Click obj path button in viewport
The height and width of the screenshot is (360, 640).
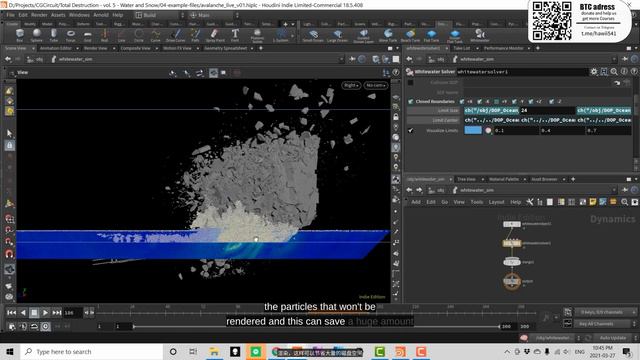tap(35, 59)
